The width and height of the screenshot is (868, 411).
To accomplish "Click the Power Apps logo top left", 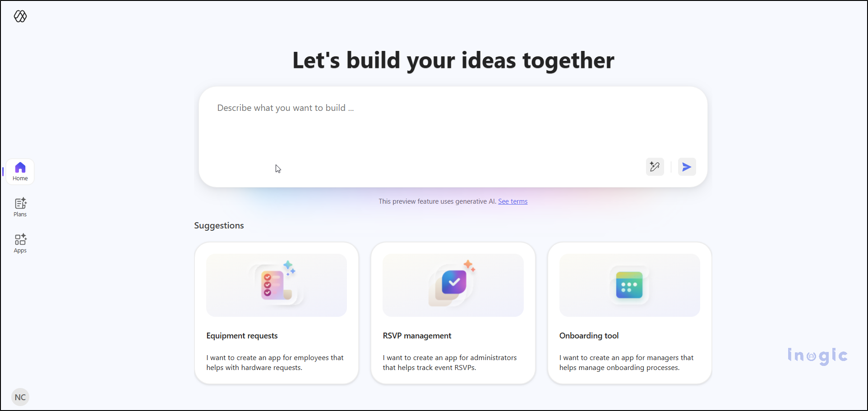I will click(x=20, y=16).
